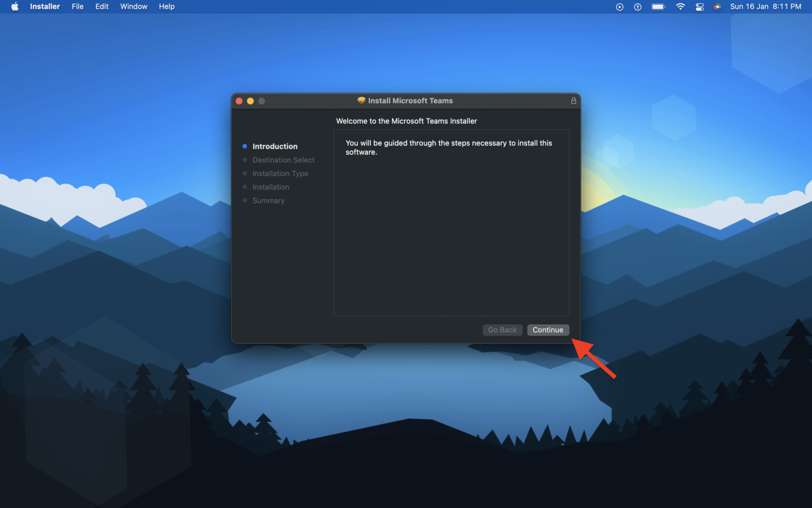The width and height of the screenshot is (812, 508).
Task: Open the Window menu
Action: [x=133, y=6]
